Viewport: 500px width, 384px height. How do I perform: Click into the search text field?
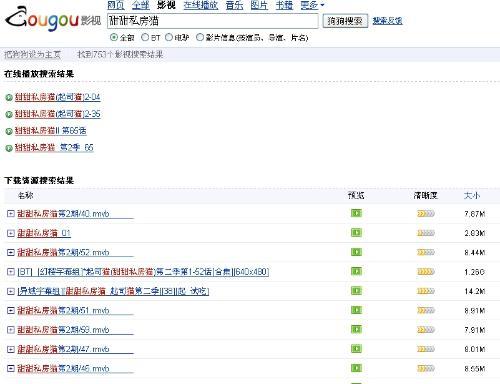pos(213,21)
